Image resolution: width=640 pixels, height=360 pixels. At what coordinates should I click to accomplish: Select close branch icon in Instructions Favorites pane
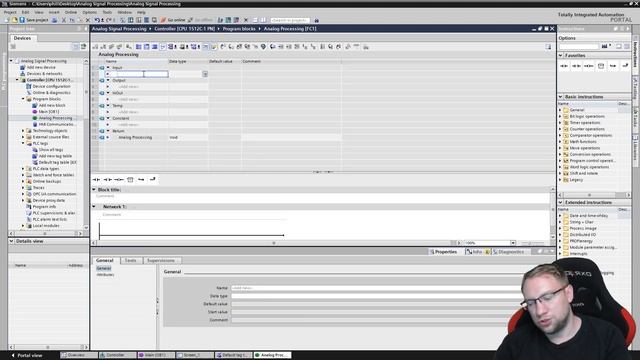(625, 66)
